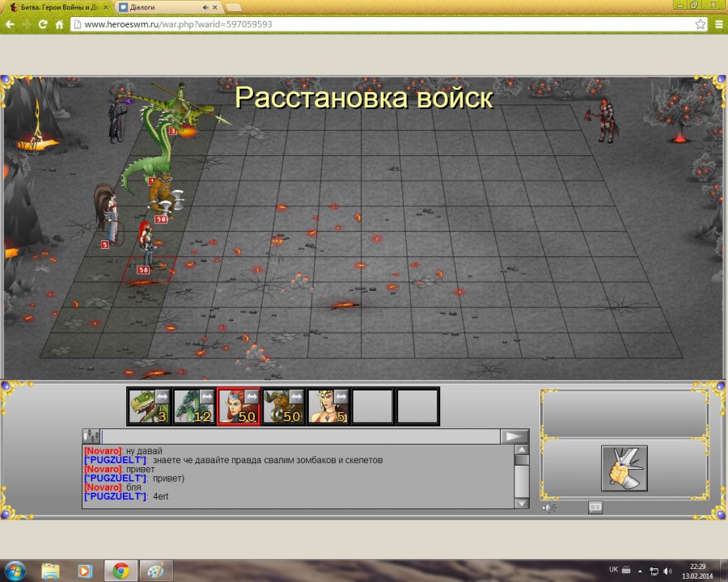Click the 'Расстановка войск' heading
Image resolution: width=728 pixels, height=582 pixels.
[x=363, y=98]
